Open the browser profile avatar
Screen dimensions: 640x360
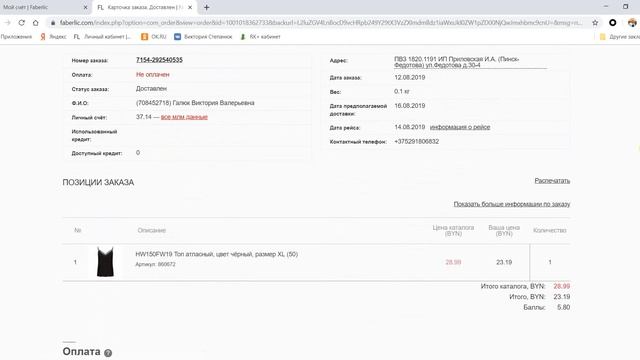pos(632,23)
